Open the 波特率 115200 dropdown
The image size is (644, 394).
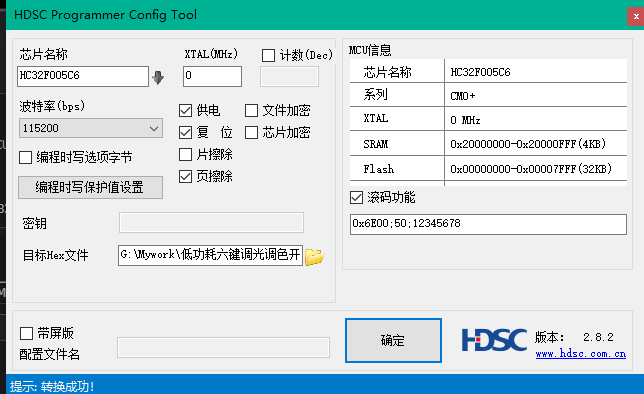(x=91, y=128)
